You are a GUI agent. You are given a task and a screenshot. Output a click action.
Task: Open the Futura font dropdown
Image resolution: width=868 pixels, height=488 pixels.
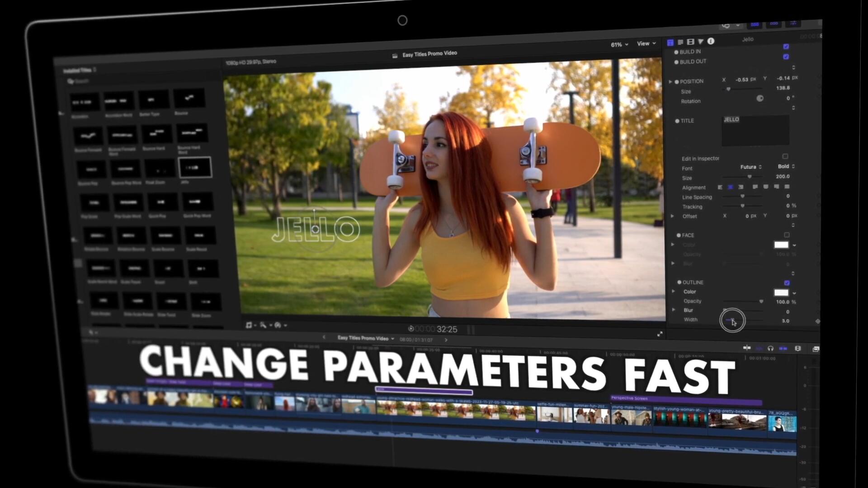pos(749,167)
